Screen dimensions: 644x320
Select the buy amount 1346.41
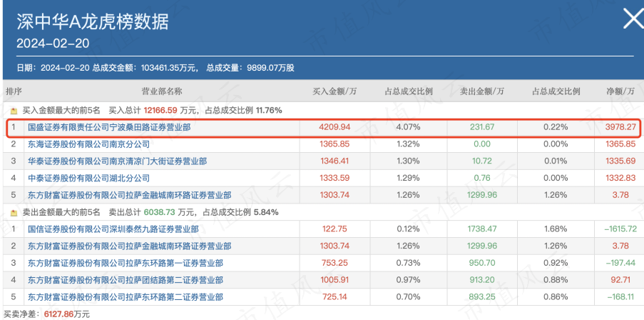point(334,161)
